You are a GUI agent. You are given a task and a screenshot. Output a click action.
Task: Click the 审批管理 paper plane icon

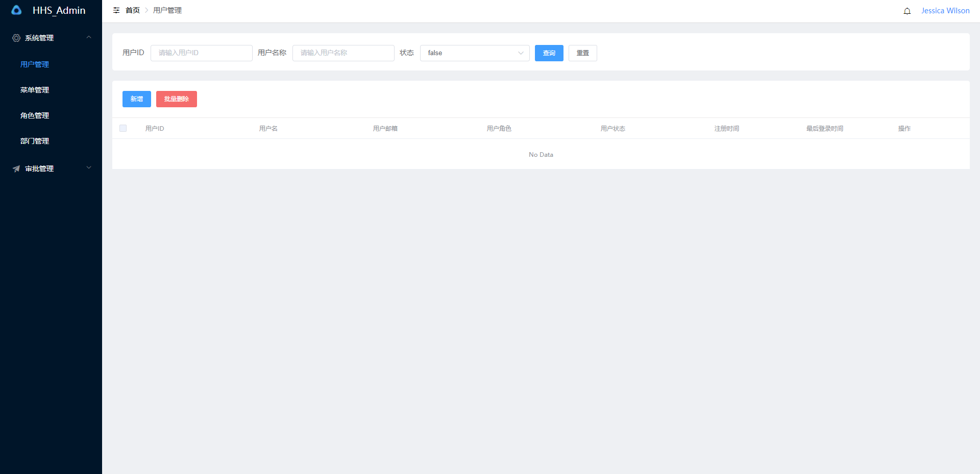pyautogui.click(x=16, y=169)
